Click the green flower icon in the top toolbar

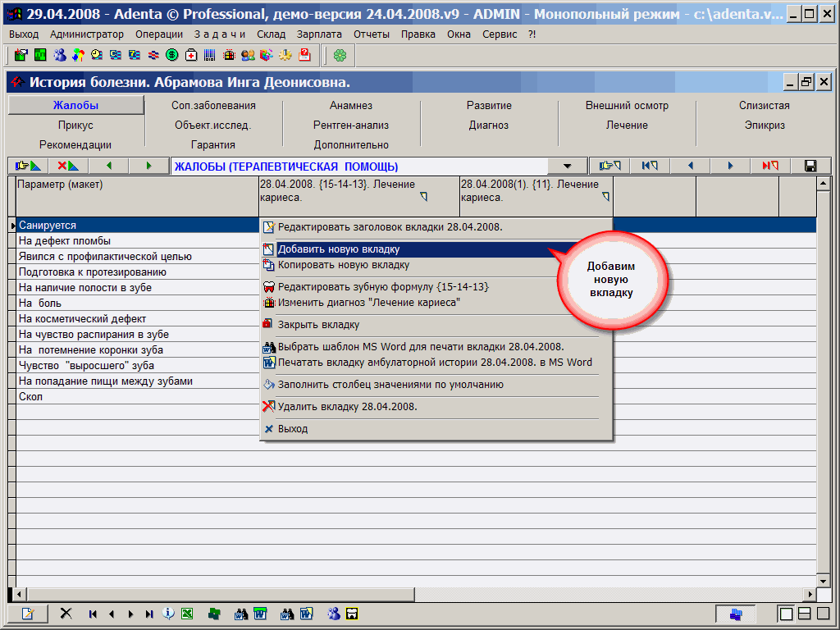pyautogui.click(x=340, y=55)
